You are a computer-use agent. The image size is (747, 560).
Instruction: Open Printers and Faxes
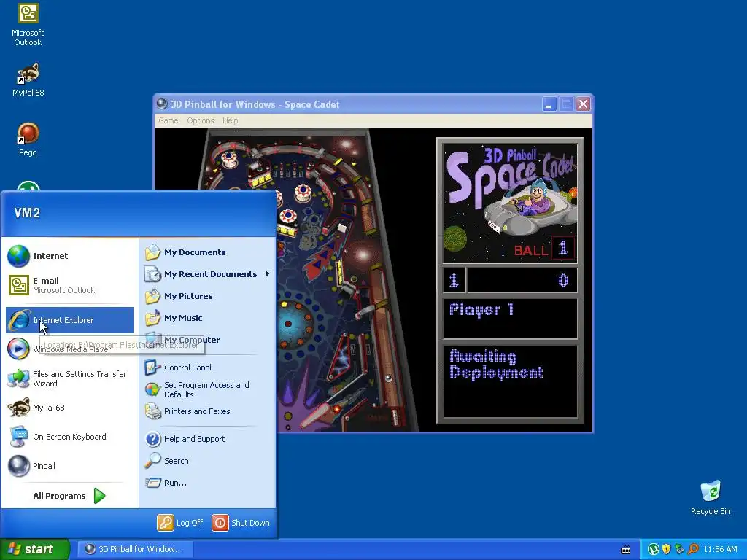pos(207,411)
